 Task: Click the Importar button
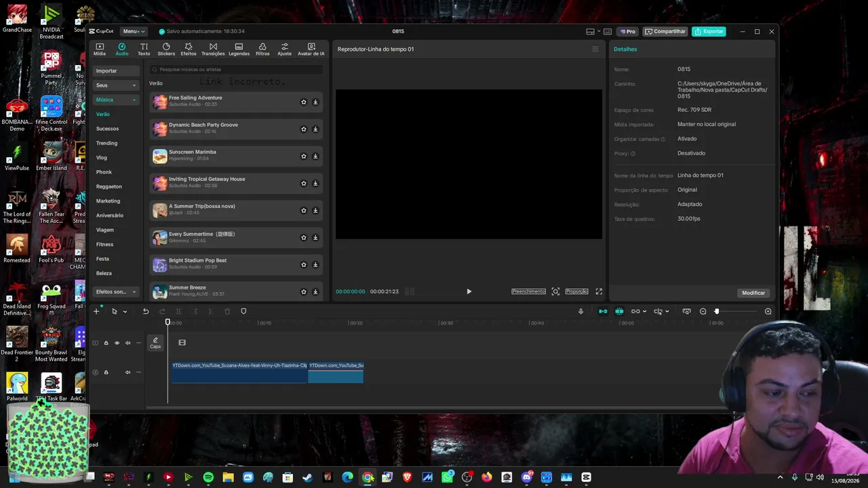point(116,71)
